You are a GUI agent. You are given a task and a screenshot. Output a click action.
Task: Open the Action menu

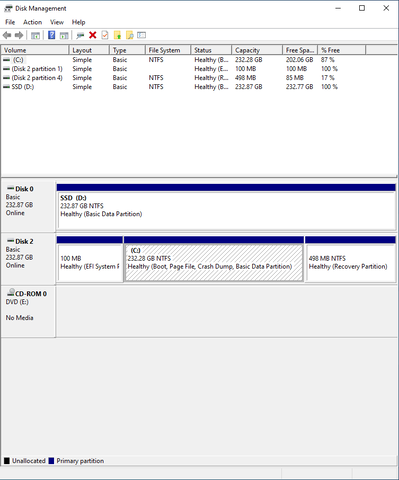click(x=32, y=22)
